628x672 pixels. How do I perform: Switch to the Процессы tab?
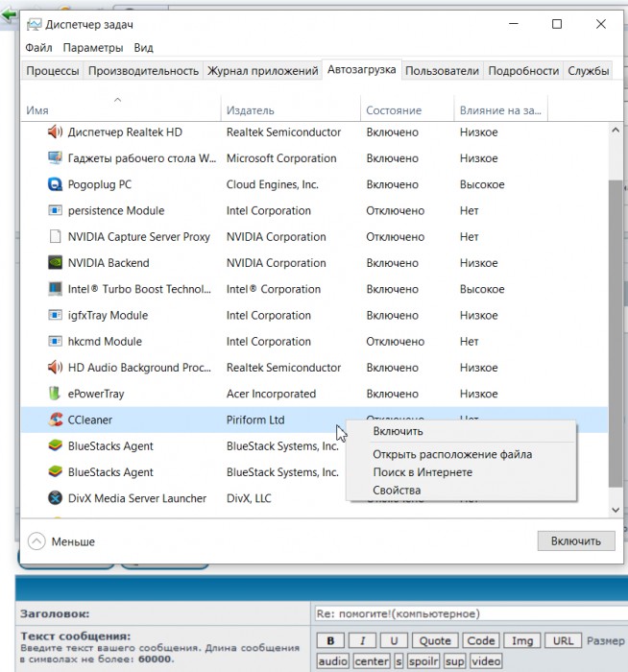52,71
